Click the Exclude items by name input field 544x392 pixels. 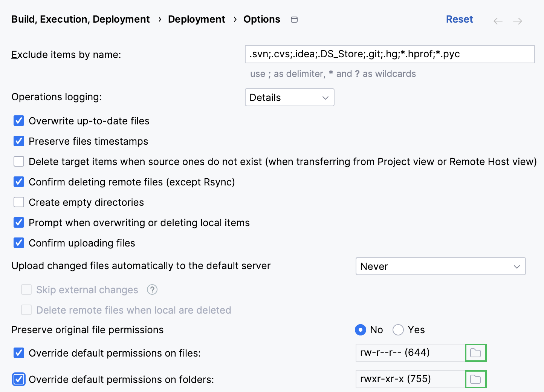390,54
